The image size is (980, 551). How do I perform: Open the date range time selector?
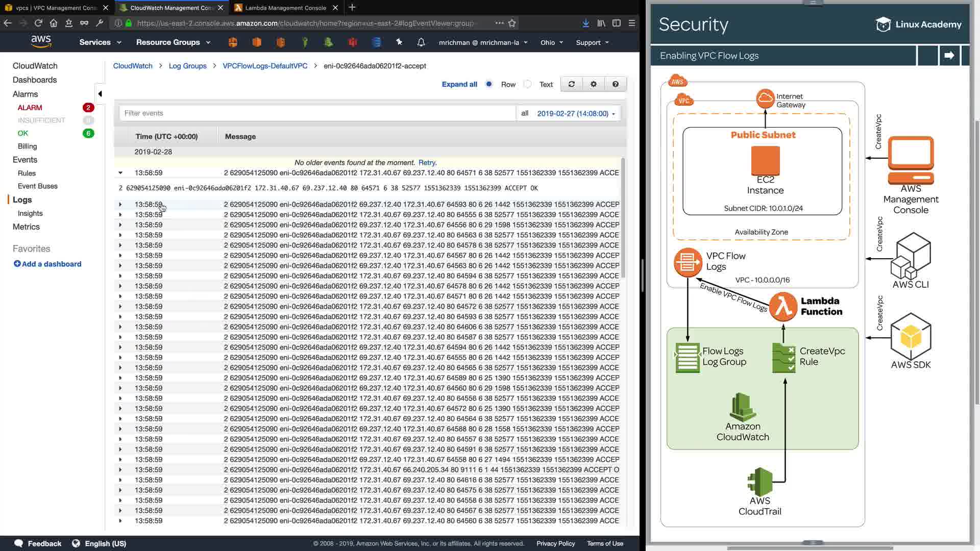(576, 113)
